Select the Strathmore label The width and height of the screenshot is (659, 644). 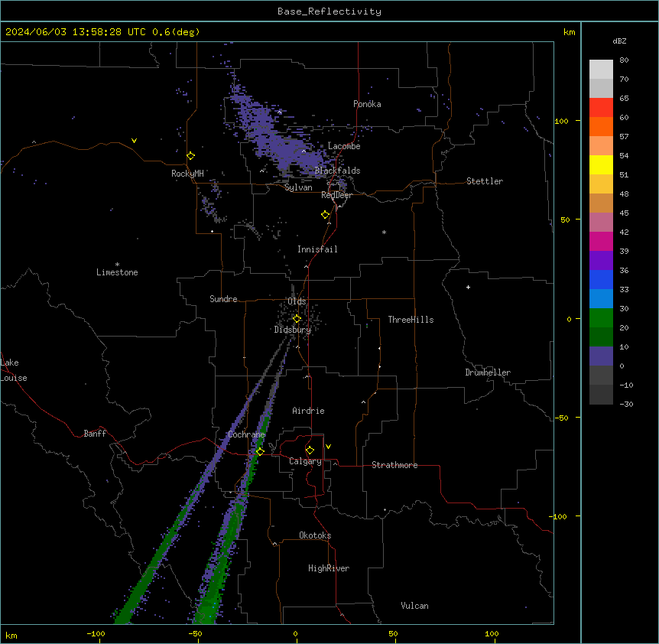click(394, 465)
